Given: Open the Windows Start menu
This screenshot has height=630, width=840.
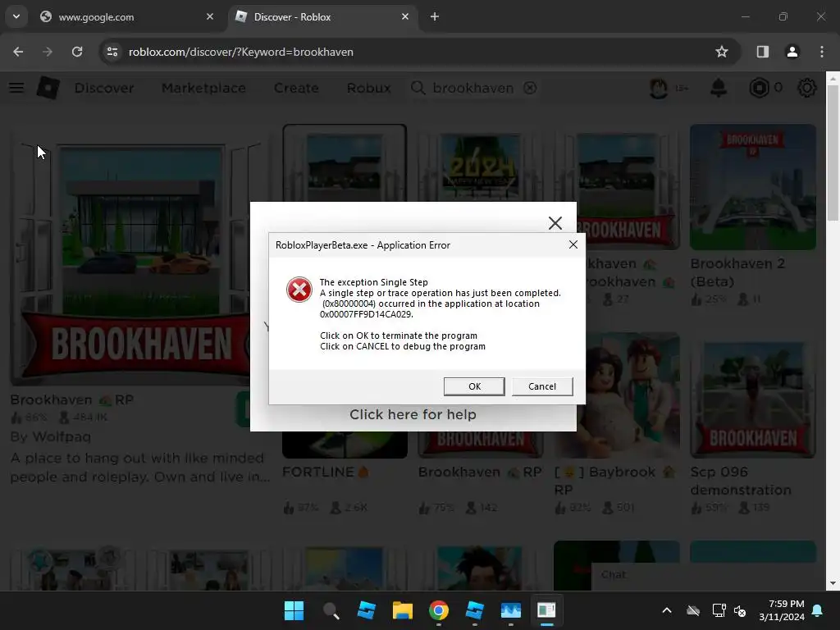Looking at the screenshot, I should pyautogui.click(x=294, y=610).
